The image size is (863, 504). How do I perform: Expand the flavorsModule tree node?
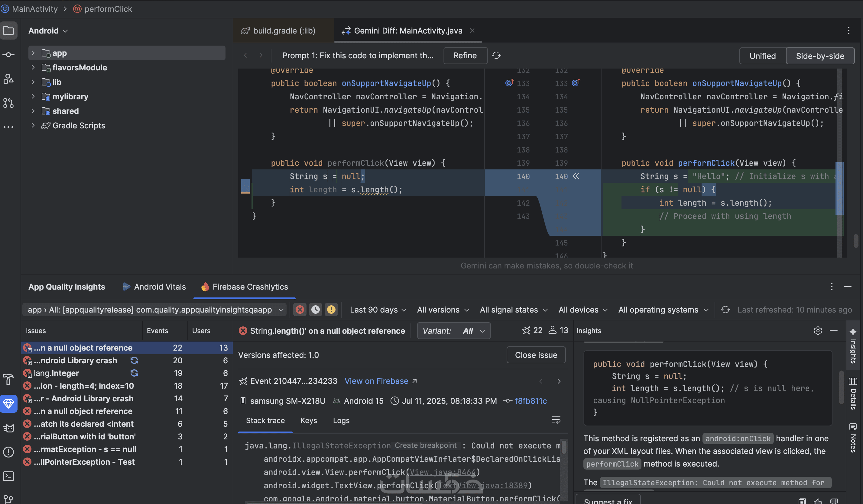[x=33, y=67]
